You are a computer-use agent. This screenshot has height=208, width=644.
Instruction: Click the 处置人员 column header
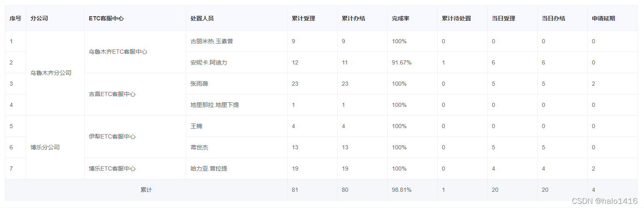[237, 18]
